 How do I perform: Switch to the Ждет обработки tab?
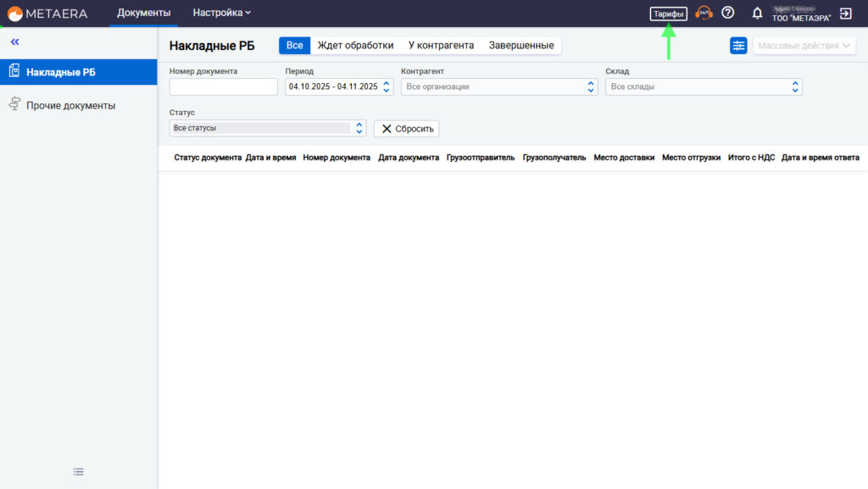coord(355,46)
